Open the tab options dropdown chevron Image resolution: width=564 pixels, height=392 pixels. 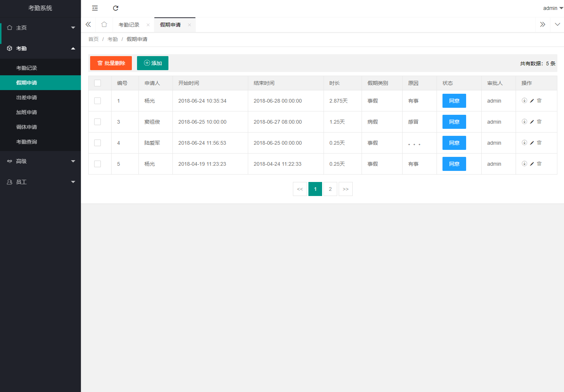coord(557,24)
